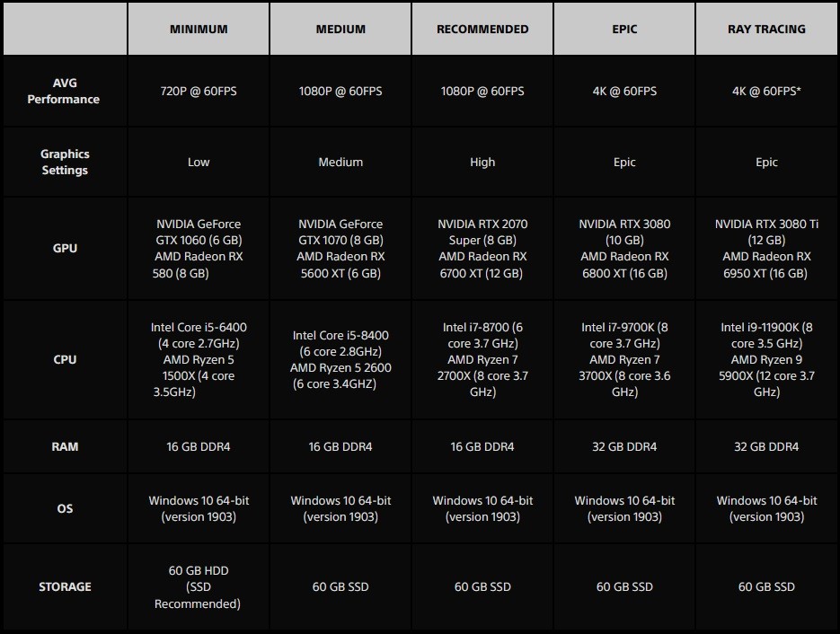Select the STORAGE row label

pyautogui.click(x=65, y=587)
